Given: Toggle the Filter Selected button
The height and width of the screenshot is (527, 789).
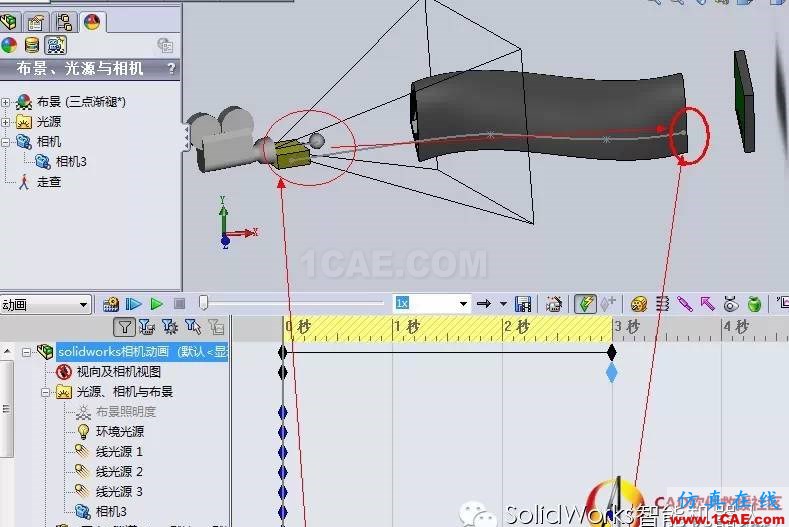Looking at the screenshot, I should click(x=193, y=328).
